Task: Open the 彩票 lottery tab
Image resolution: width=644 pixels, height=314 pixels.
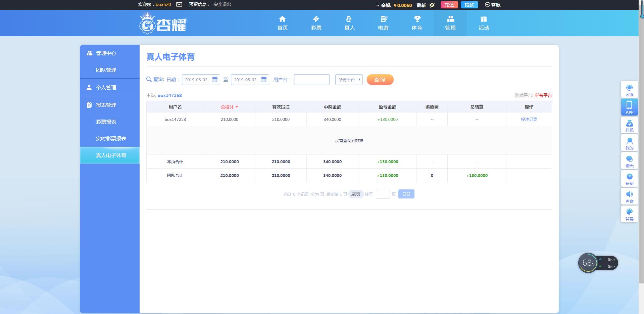Action: click(x=316, y=23)
